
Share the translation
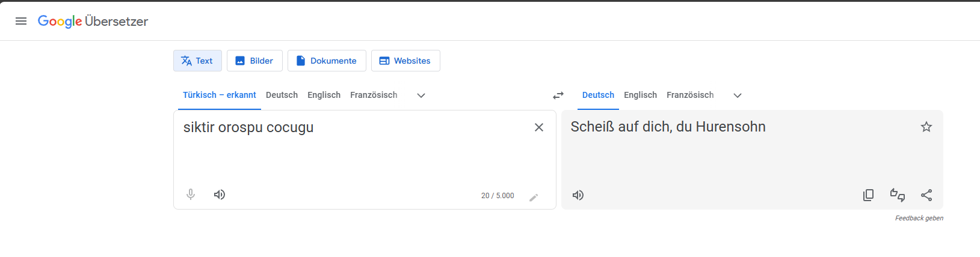926,195
